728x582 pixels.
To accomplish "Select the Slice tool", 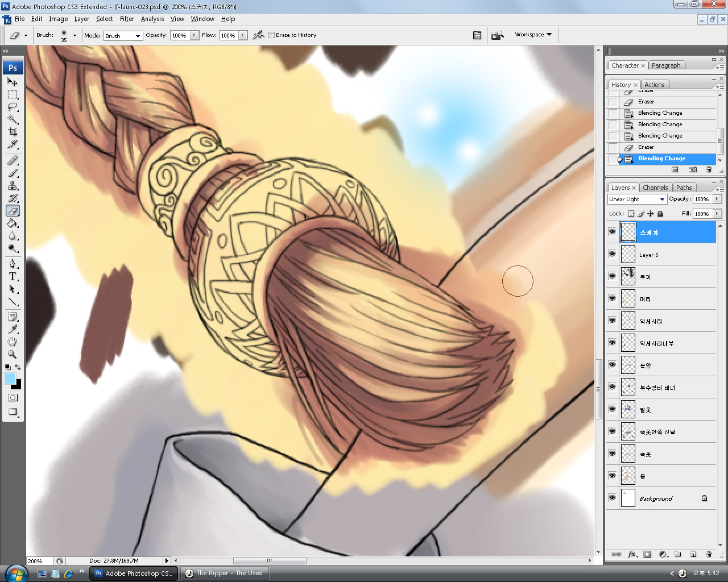I will coord(13,144).
